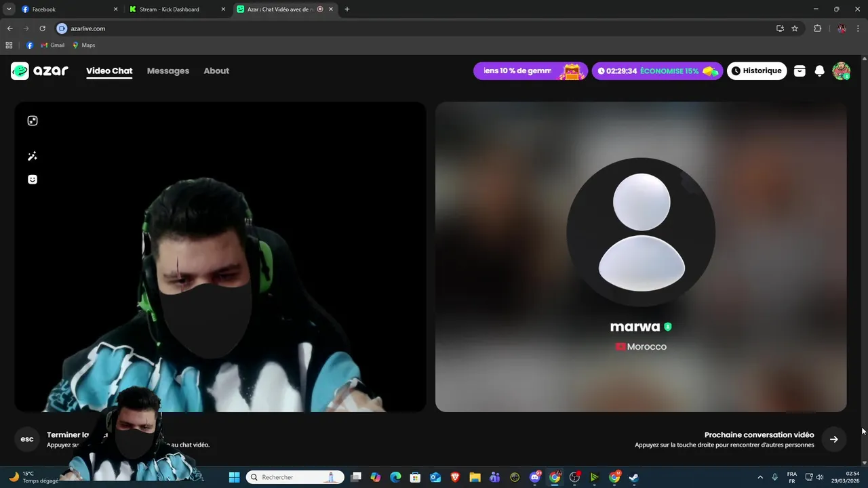The width and height of the screenshot is (868, 488).
Task: Open Copilot from the taskbar
Action: [376, 477]
